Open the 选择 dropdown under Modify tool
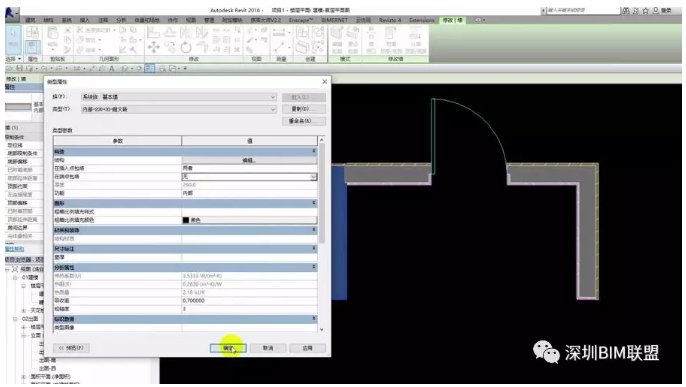The width and height of the screenshot is (686, 387). pyautogui.click(x=14, y=59)
